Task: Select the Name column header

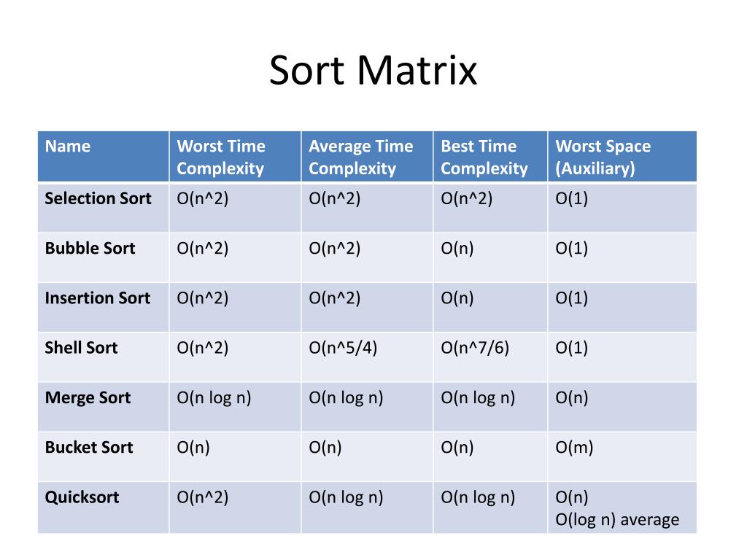Action: (x=68, y=146)
